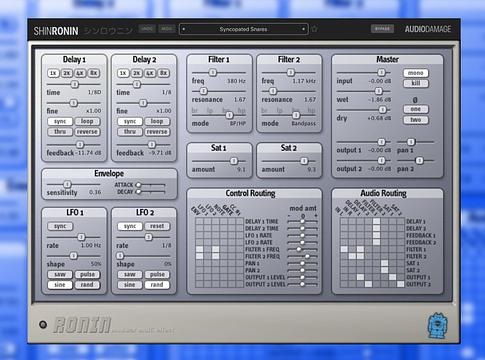Click pan 1 slider handle
The image size is (485, 360).
pyautogui.click(x=411, y=142)
